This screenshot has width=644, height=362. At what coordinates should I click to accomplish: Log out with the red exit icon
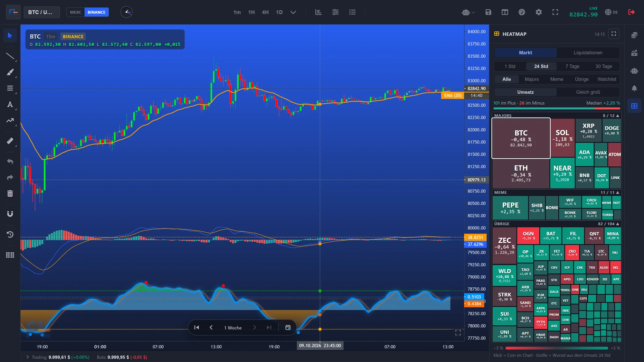[631, 12]
